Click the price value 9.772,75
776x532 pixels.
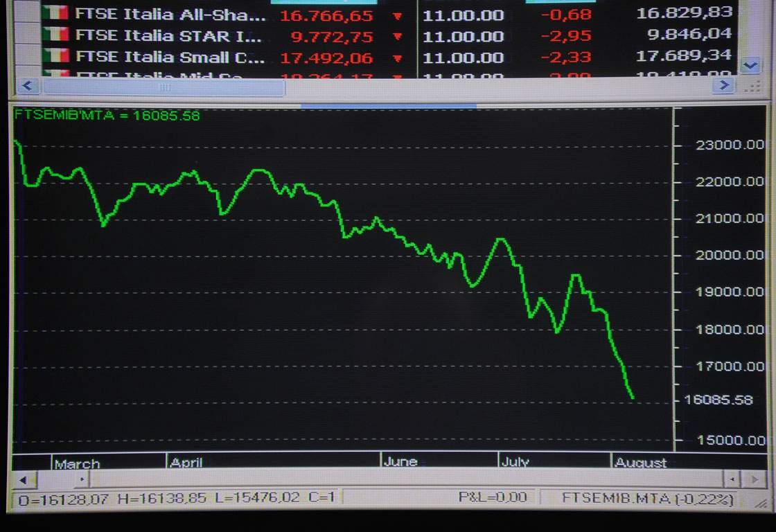pyautogui.click(x=332, y=37)
